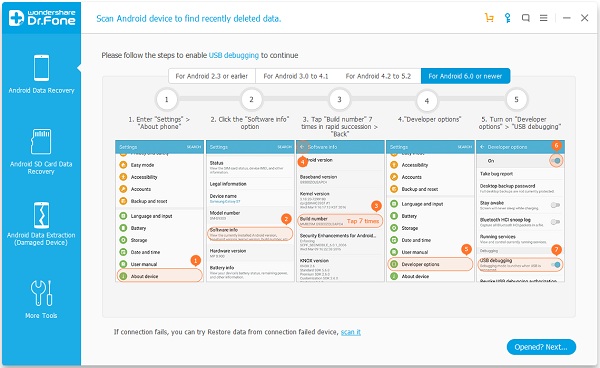Click text 'If connection fails, you can try Restore data'
The width and height of the screenshot is (600, 368).
pos(226,332)
